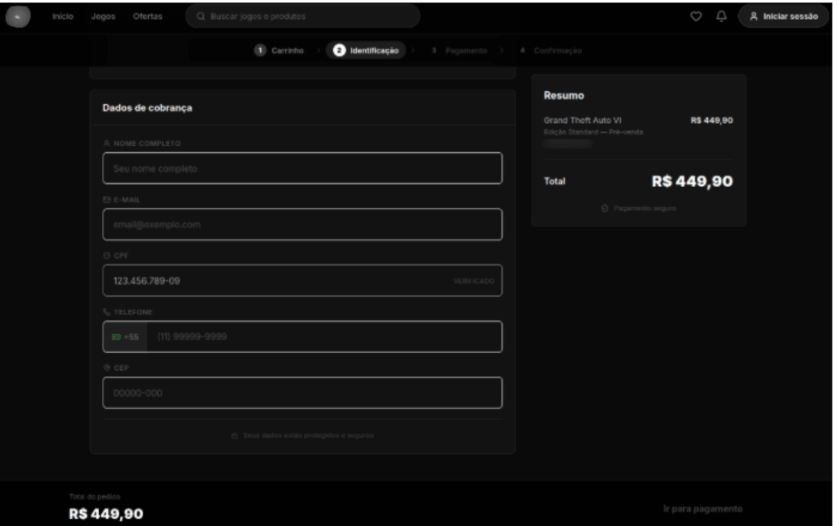Click the large Total amount in Resumo
Screen dimensions: 837x526
(x=692, y=182)
